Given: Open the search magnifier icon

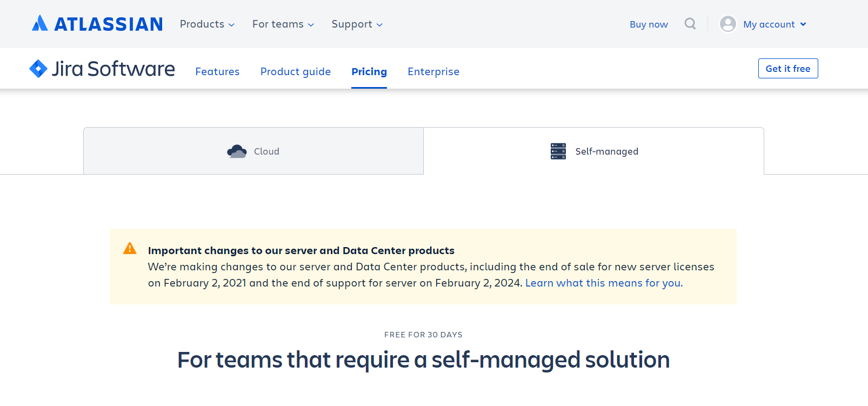Looking at the screenshot, I should point(690,24).
